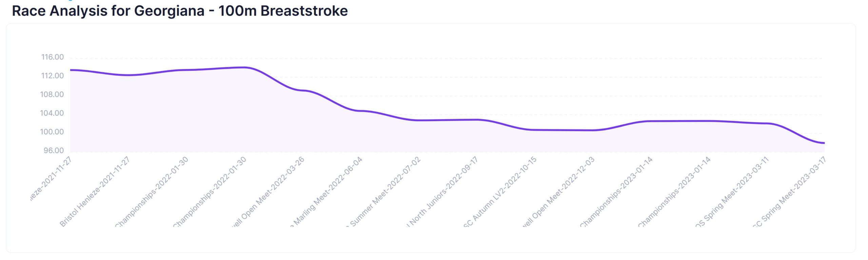Image resolution: width=868 pixels, height=260 pixels.
Task: Select the 104.00 y-axis label
Action: click(52, 113)
